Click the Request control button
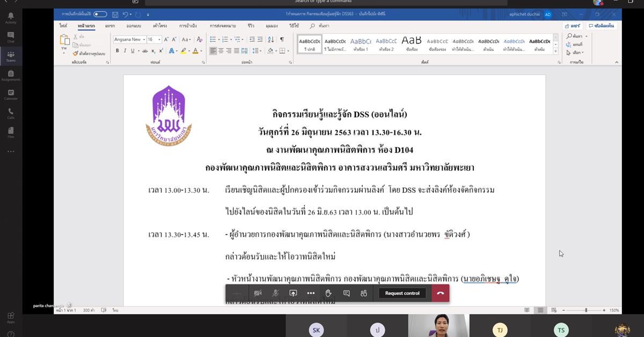 402,293
